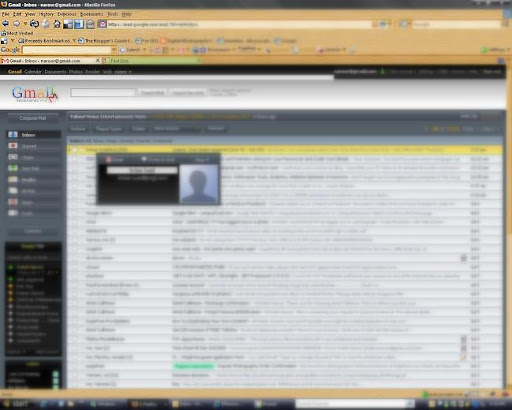Click the Search the Web button

188,93
